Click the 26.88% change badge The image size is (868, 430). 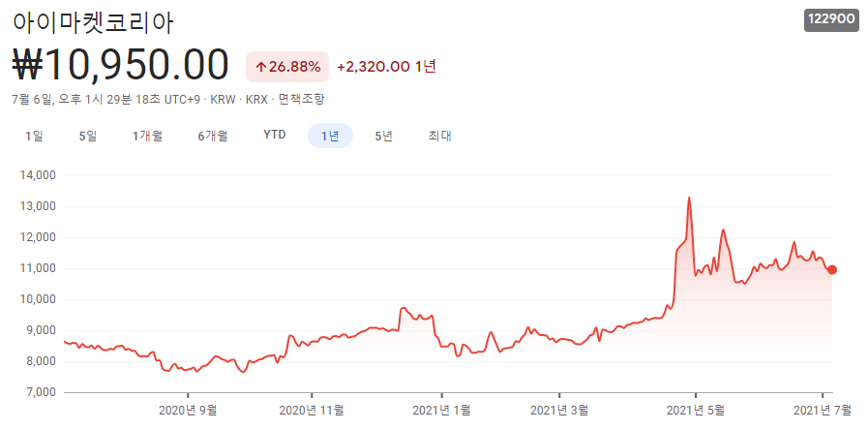pyautogui.click(x=287, y=67)
